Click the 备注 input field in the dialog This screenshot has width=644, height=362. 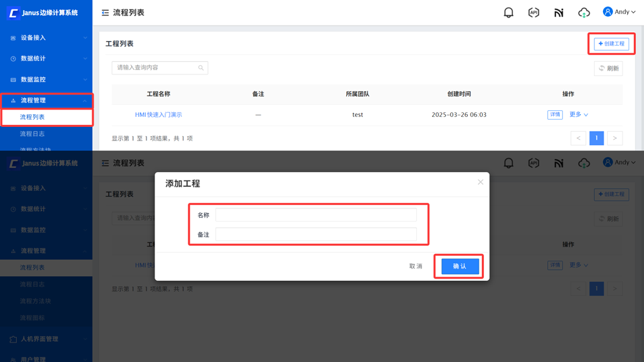[x=315, y=234]
